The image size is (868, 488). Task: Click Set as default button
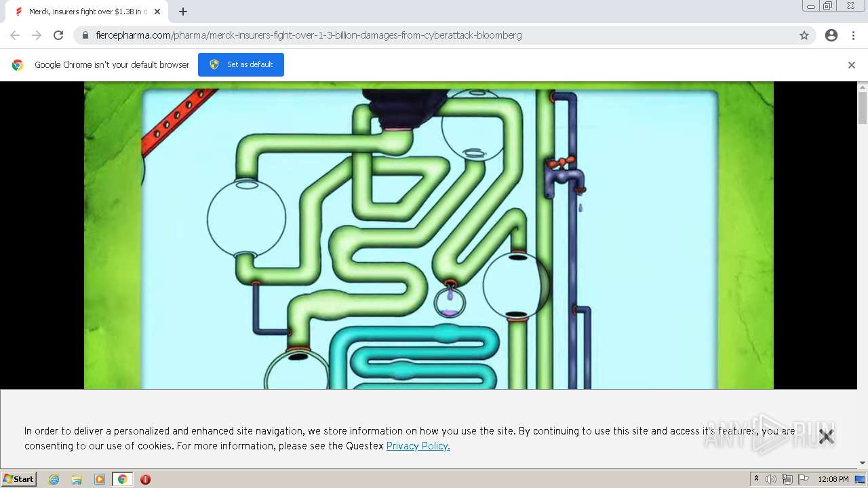click(241, 64)
